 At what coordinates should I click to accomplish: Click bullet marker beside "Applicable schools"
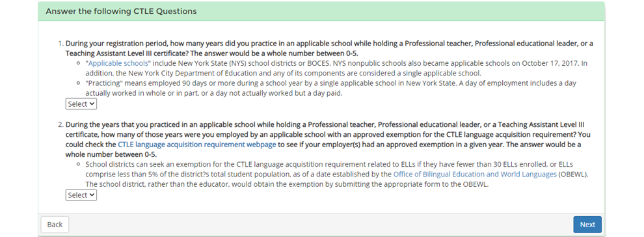[x=79, y=64]
